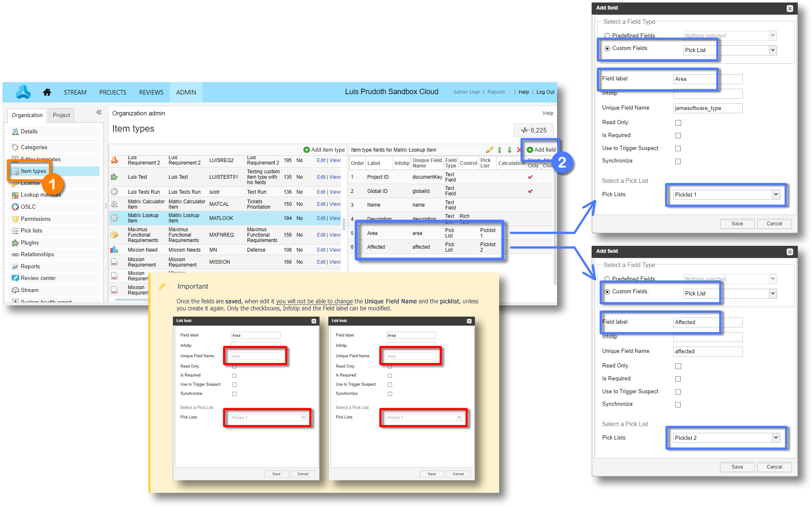The image size is (812, 507).
Task: Select Item types in sidebar
Action: point(54,171)
